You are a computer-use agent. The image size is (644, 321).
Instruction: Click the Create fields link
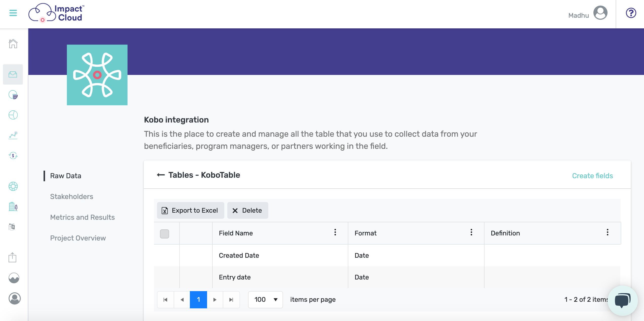click(x=592, y=176)
